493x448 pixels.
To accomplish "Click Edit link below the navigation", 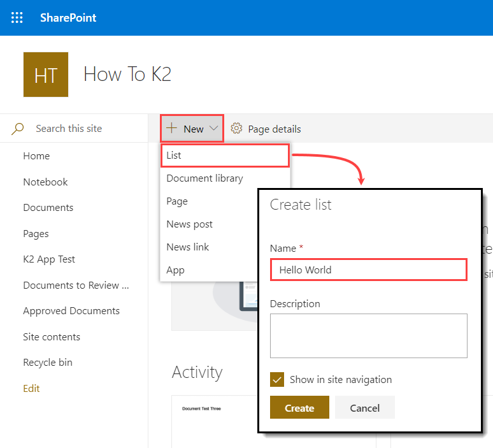I will point(31,389).
